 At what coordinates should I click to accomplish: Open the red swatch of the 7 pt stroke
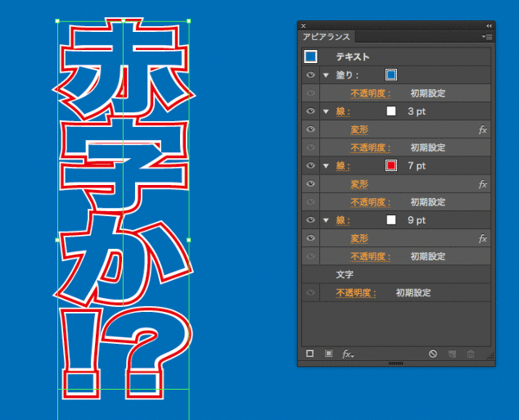391,165
